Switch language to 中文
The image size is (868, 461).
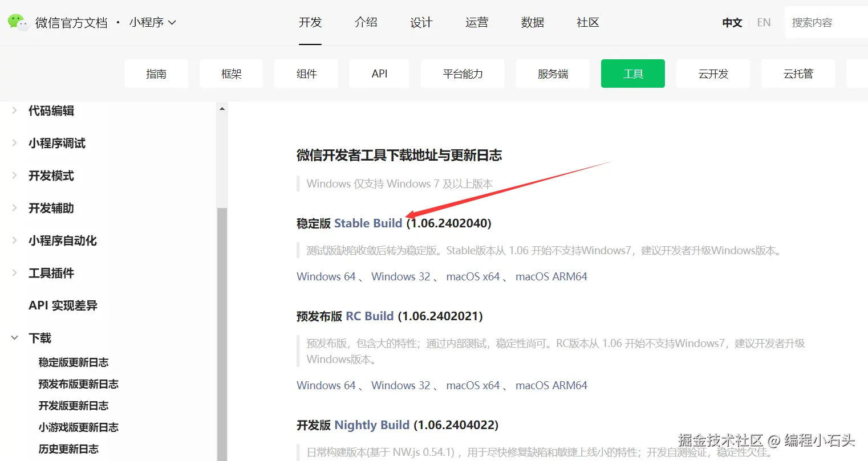(732, 23)
